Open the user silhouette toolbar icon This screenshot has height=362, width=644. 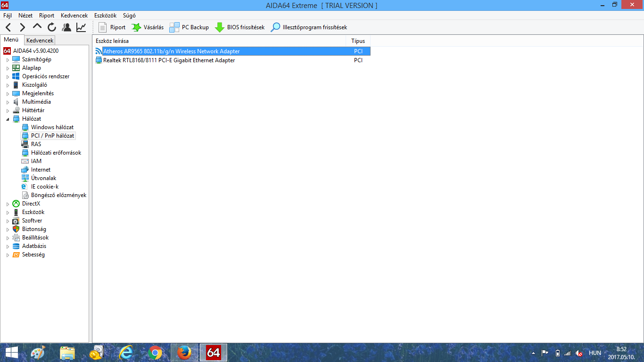(x=66, y=27)
